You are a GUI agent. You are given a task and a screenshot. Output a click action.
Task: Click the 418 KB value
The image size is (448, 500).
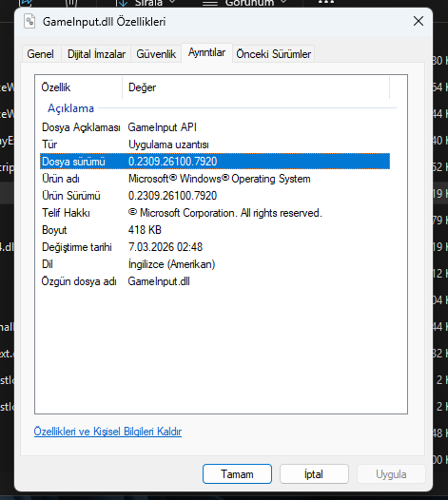coord(145,230)
